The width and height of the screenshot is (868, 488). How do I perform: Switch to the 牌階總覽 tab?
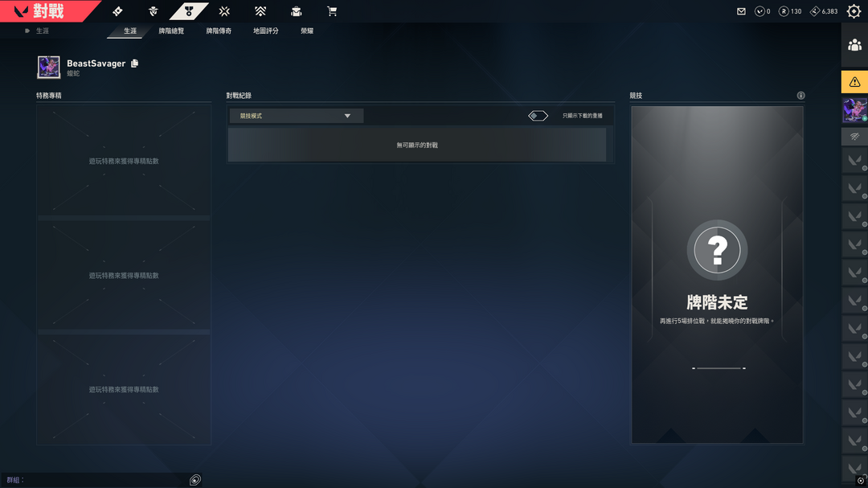(171, 31)
